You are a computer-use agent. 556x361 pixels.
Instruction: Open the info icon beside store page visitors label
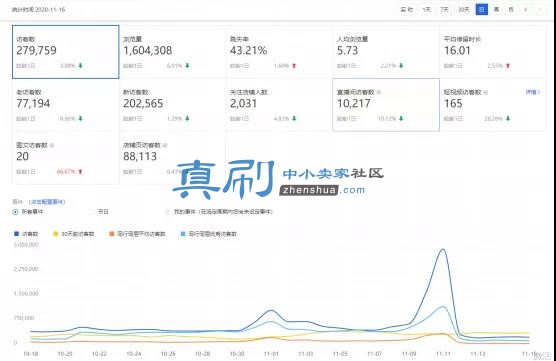point(165,145)
